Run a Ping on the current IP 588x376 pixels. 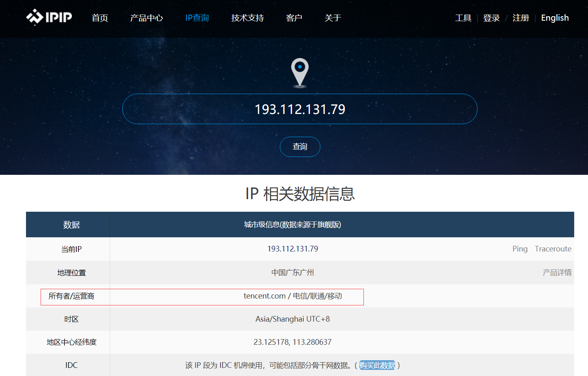[520, 249]
